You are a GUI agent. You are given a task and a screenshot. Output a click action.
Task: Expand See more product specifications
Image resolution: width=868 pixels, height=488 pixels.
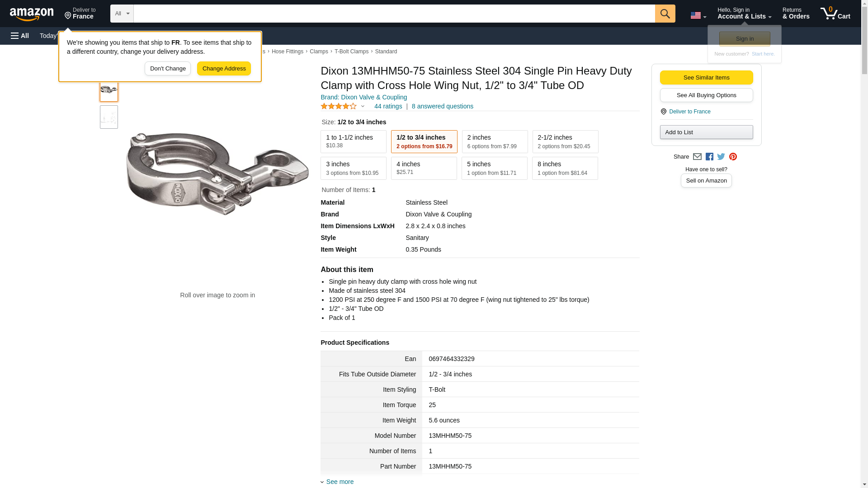pyautogui.click(x=340, y=482)
